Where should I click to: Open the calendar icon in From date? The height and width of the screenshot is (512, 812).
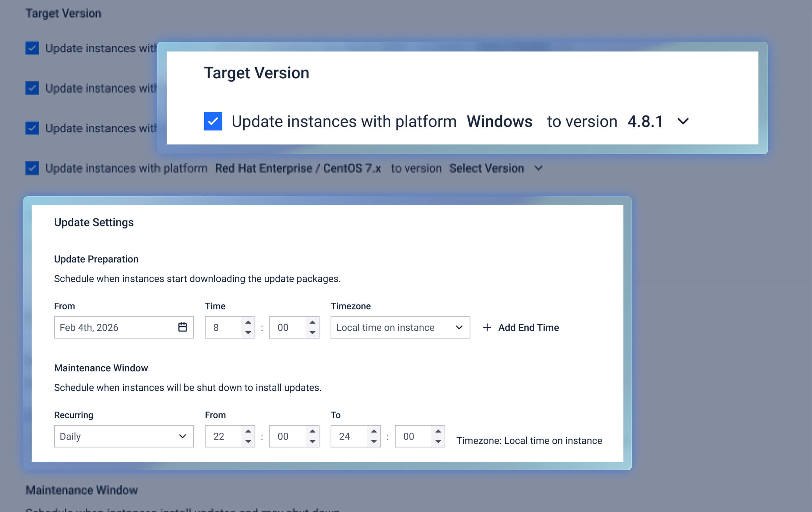pos(182,327)
